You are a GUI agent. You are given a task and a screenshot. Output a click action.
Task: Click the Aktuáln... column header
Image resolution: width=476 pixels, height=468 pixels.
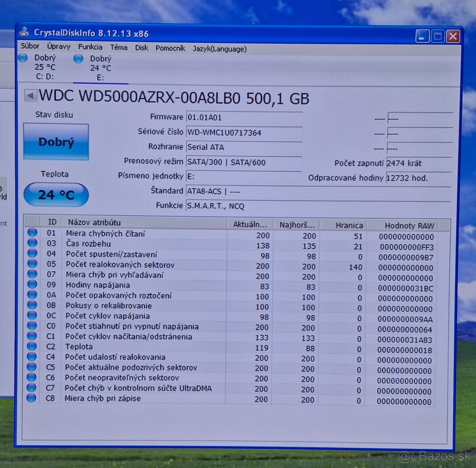pyautogui.click(x=250, y=224)
